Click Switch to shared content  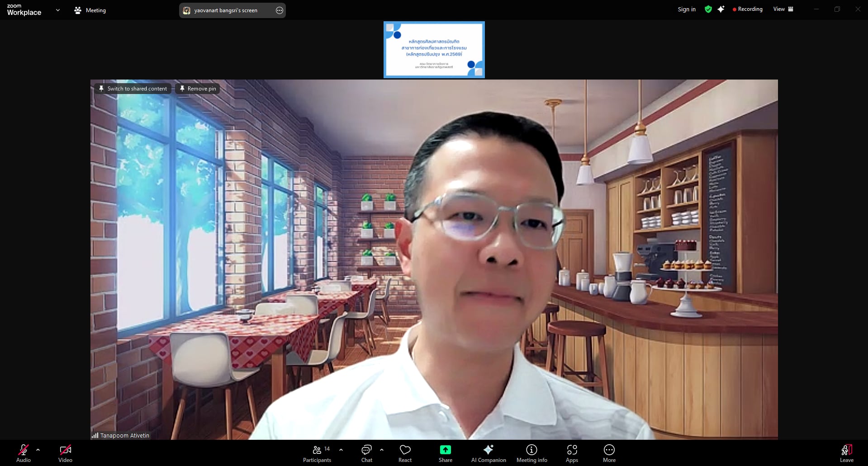(x=133, y=89)
